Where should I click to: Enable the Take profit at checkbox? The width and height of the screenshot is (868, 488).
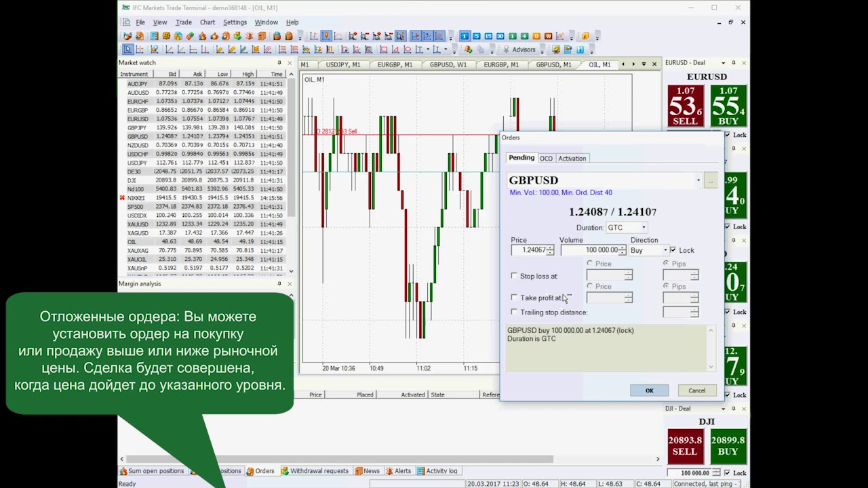pyautogui.click(x=514, y=298)
